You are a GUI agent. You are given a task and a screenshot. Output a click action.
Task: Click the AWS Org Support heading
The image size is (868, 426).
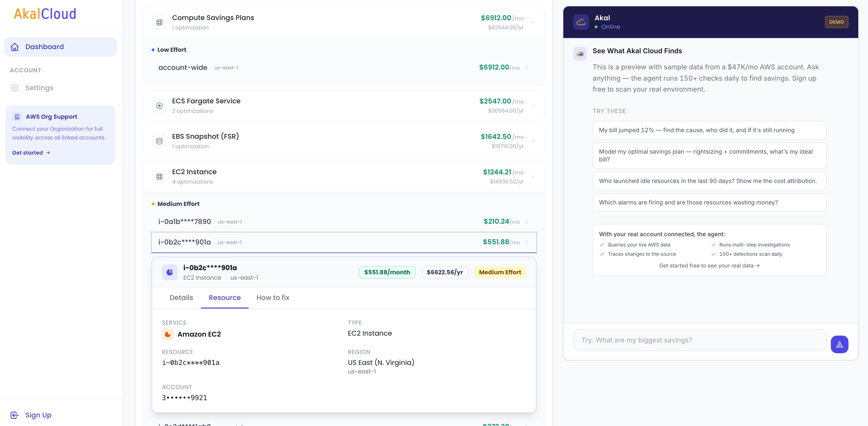pyautogui.click(x=52, y=117)
